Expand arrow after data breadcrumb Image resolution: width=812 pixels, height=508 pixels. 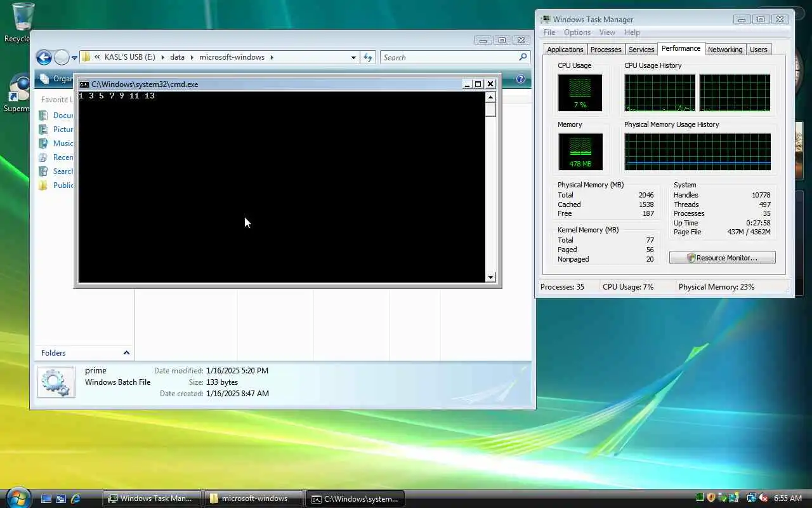click(x=192, y=57)
